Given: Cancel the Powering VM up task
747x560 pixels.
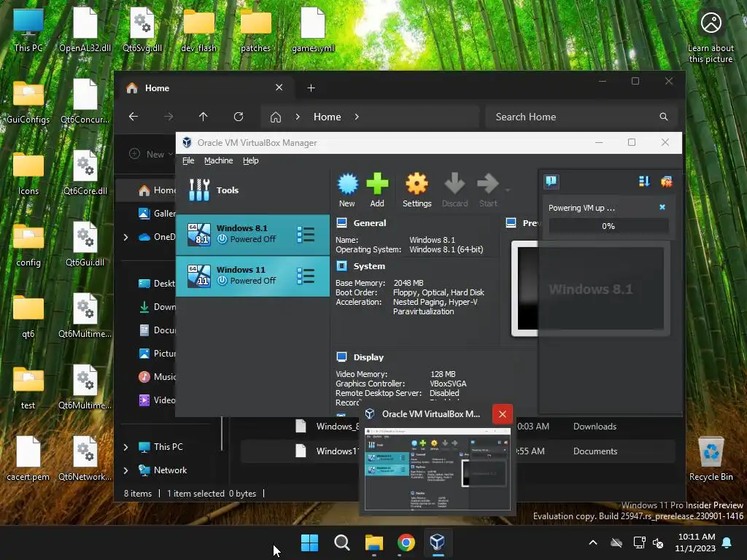Looking at the screenshot, I should click(662, 207).
